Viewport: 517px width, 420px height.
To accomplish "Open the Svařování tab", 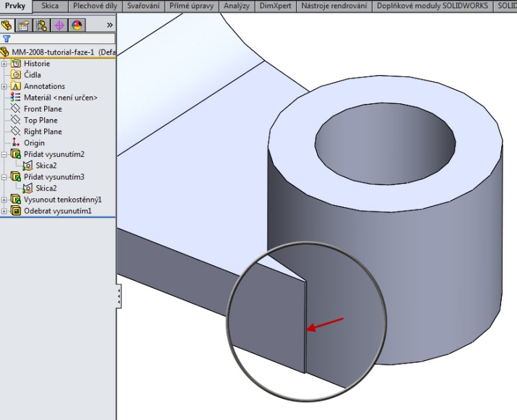I will pyautogui.click(x=143, y=6).
